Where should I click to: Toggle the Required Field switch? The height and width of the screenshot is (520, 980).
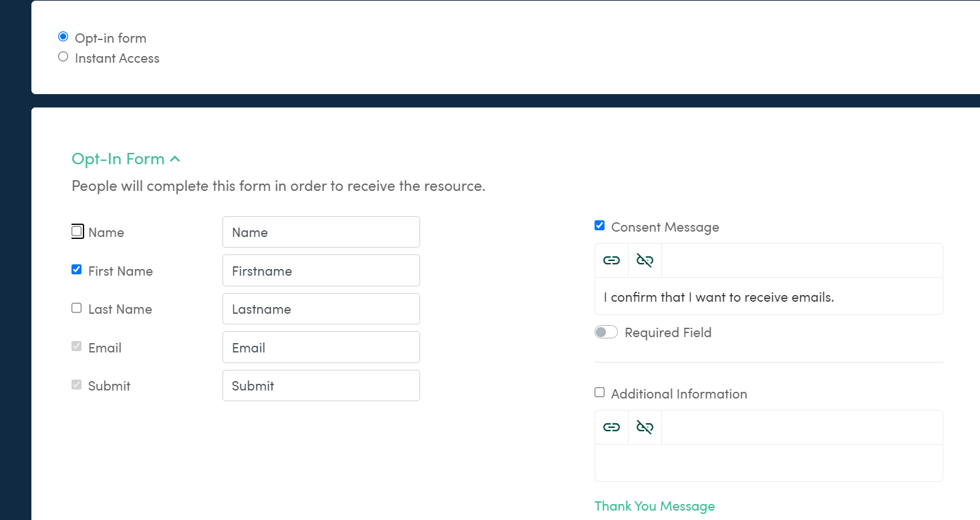click(607, 332)
